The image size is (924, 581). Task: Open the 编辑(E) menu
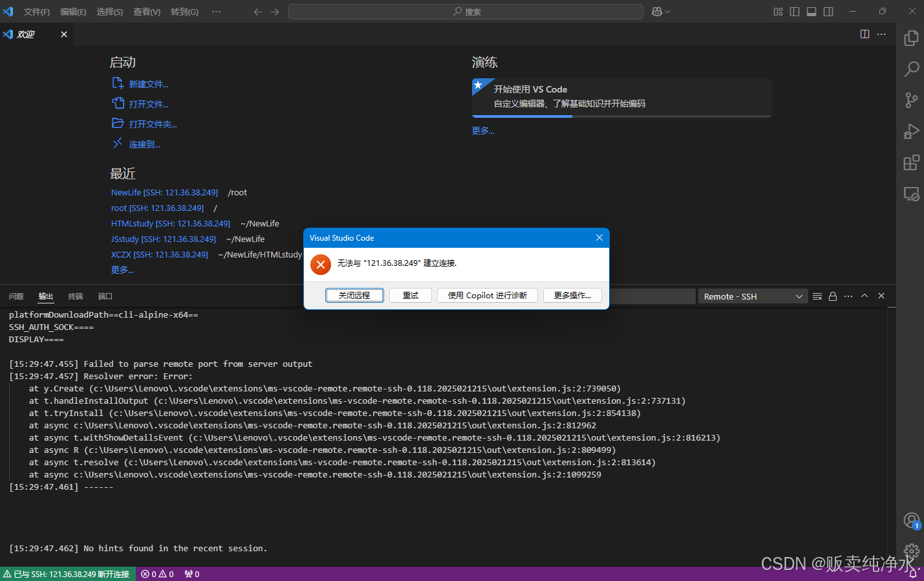coord(73,12)
